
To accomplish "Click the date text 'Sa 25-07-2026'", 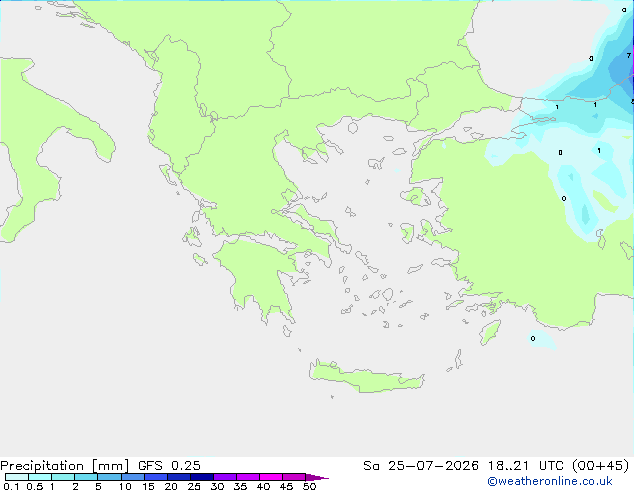I will 421,466.
